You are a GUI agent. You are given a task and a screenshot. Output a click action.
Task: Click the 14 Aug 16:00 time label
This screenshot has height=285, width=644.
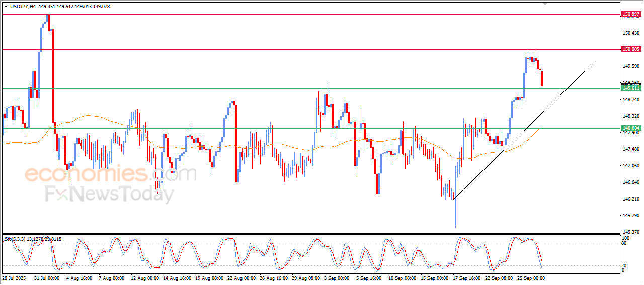coord(177,278)
